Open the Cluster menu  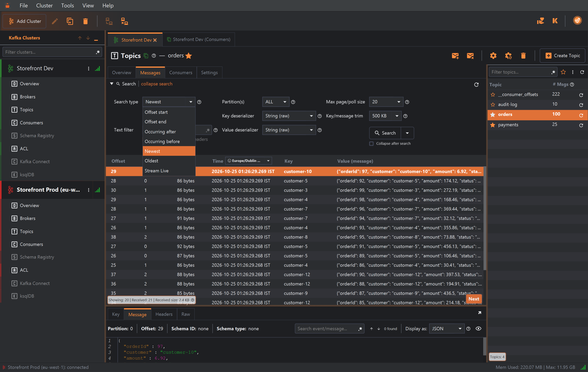coord(44,5)
